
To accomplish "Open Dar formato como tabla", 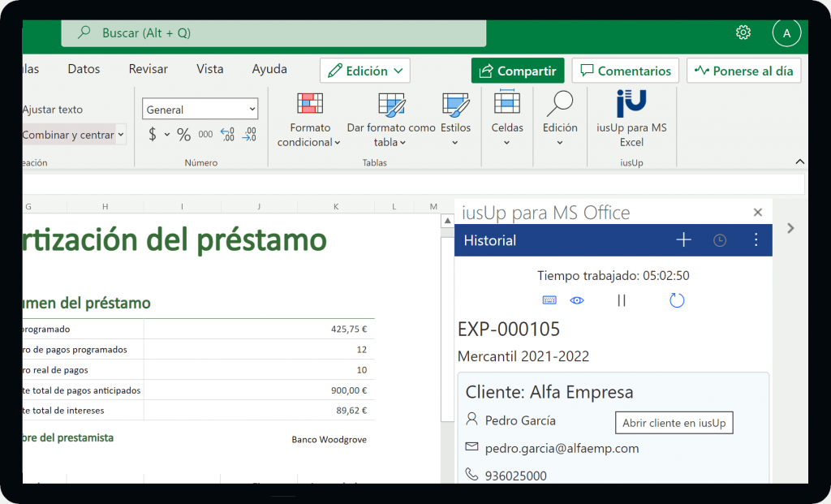I will click(x=391, y=119).
